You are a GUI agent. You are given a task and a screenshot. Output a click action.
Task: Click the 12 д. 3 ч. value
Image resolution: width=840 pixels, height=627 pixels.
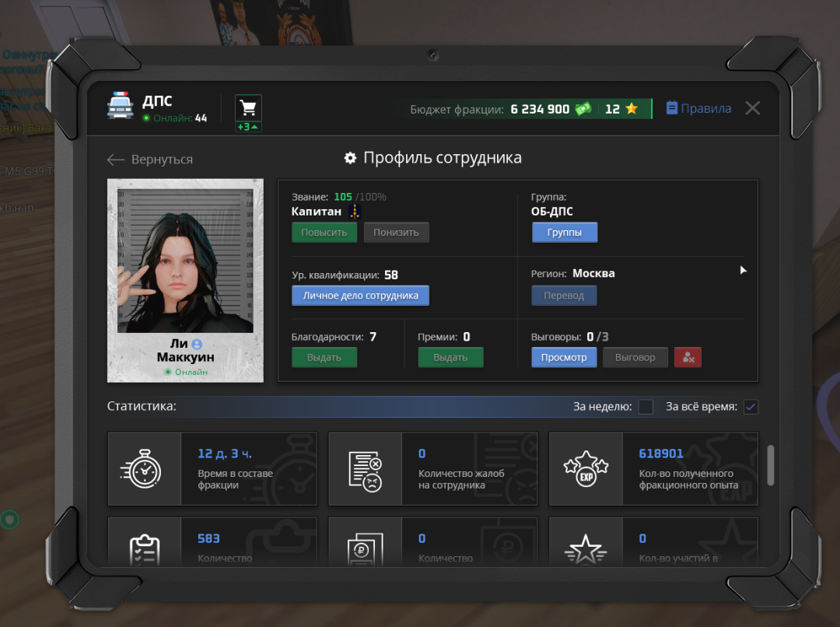pos(225,454)
